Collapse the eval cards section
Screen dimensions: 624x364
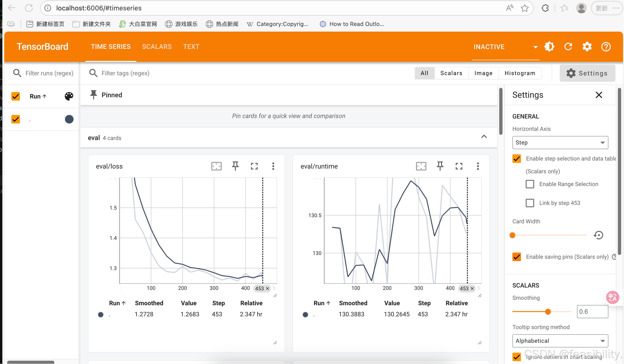point(484,137)
